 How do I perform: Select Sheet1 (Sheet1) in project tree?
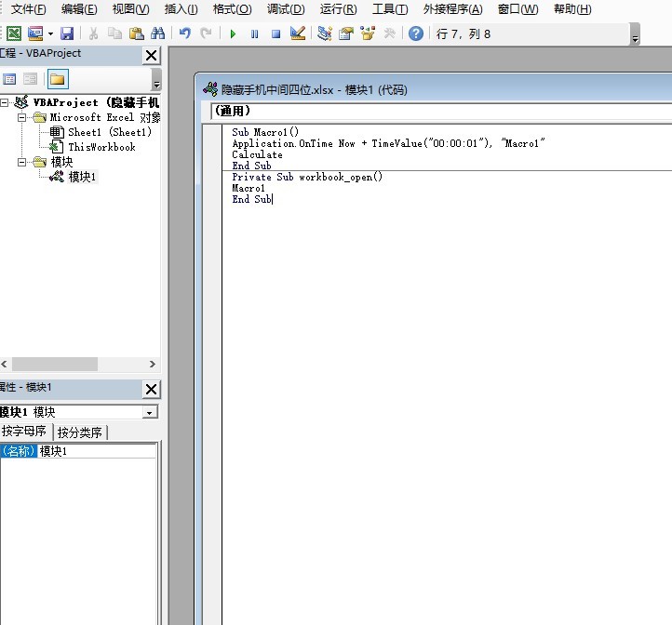point(110,132)
